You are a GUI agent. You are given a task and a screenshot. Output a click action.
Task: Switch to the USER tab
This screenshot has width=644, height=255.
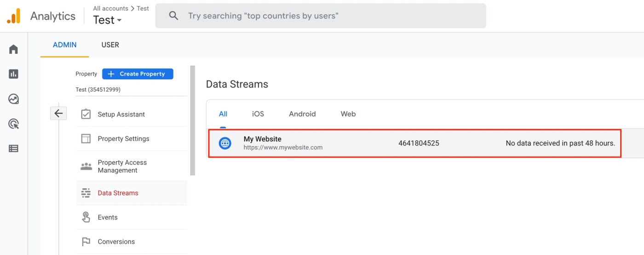(110, 45)
